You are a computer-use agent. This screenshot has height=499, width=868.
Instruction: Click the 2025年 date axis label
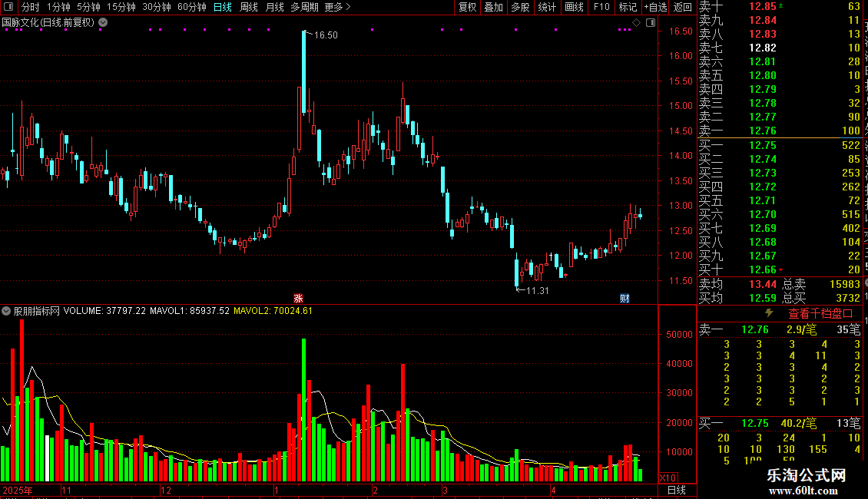pyautogui.click(x=18, y=490)
